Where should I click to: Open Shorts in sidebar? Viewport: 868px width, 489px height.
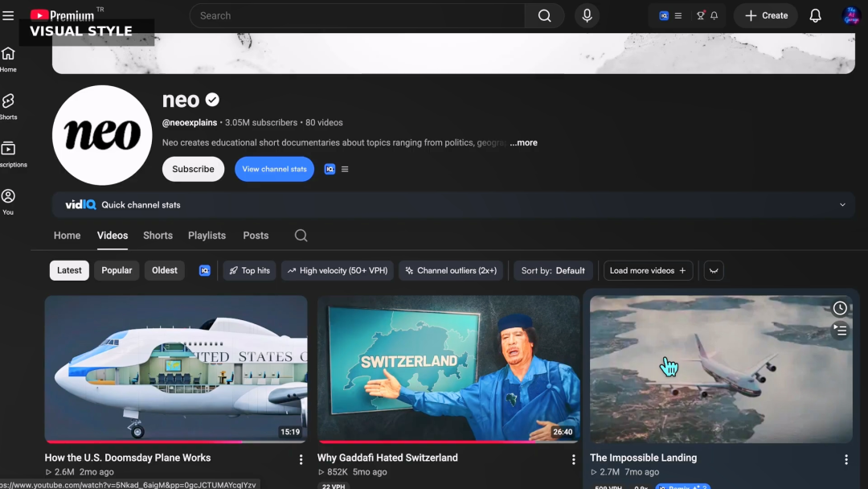8,107
